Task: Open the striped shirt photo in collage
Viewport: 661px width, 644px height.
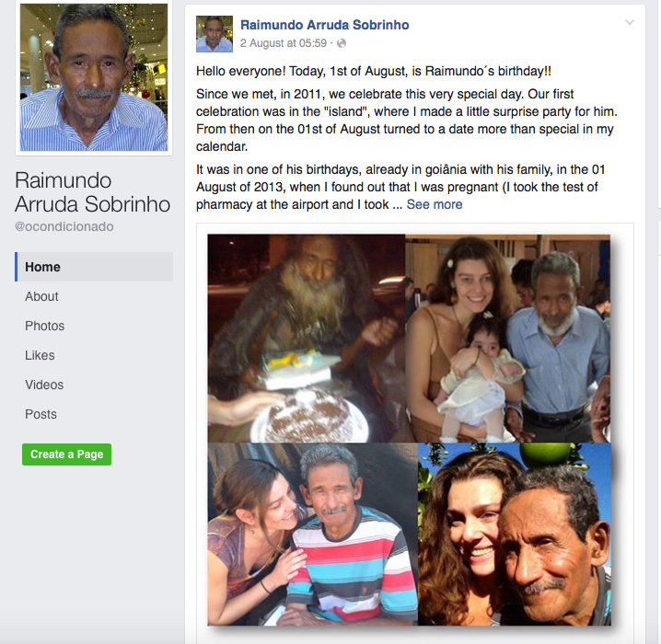Action: point(312,535)
